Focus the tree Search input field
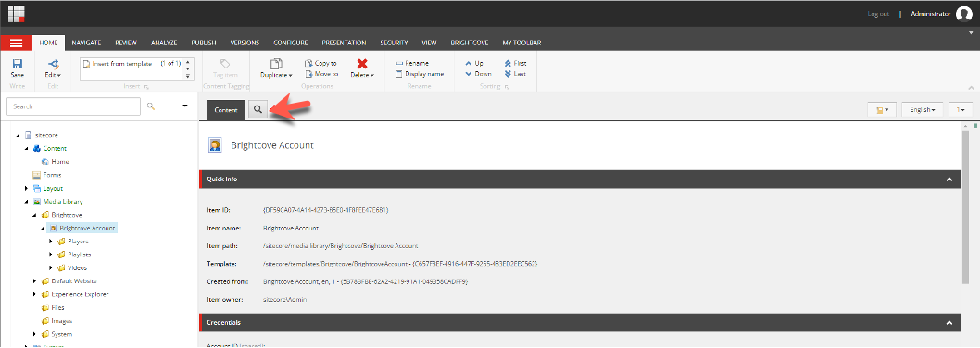Image resolution: width=980 pixels, height=348 pixels. click(x=73, y=106)
